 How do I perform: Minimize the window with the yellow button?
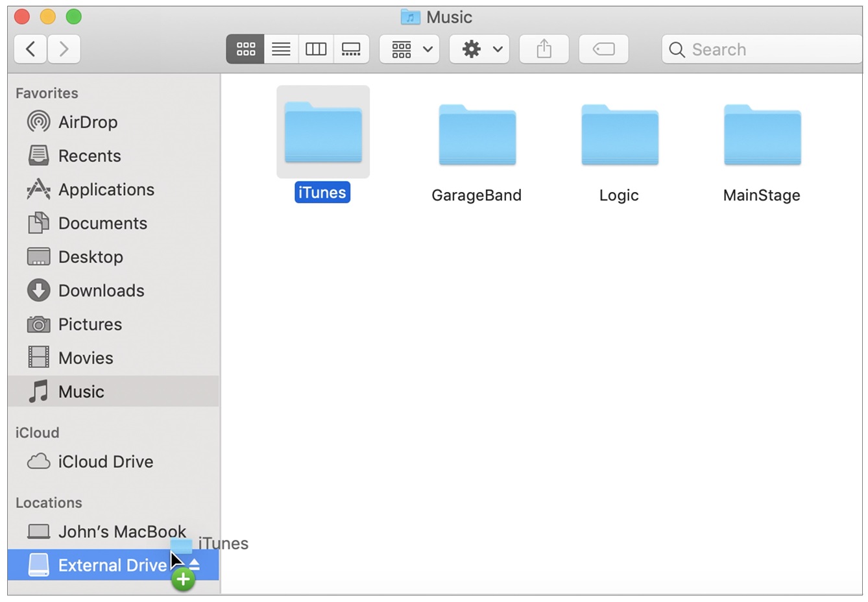coord(48,17)
